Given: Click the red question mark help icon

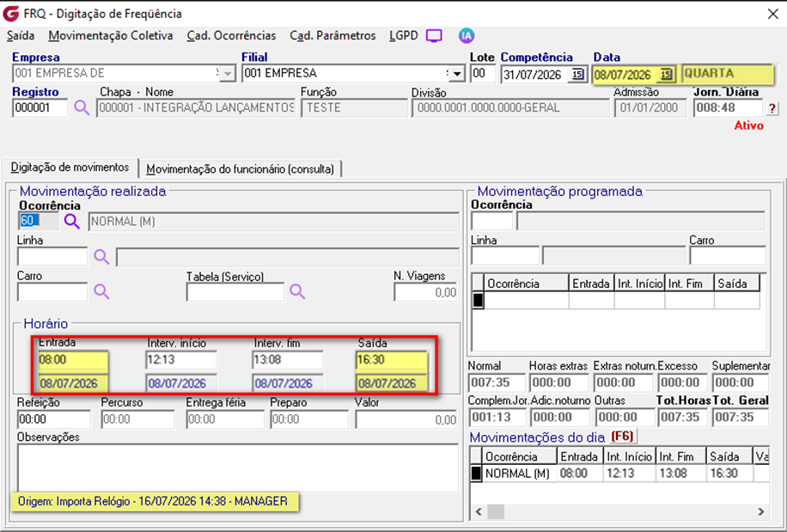Looking at the screenshot, I should point(772,108).
